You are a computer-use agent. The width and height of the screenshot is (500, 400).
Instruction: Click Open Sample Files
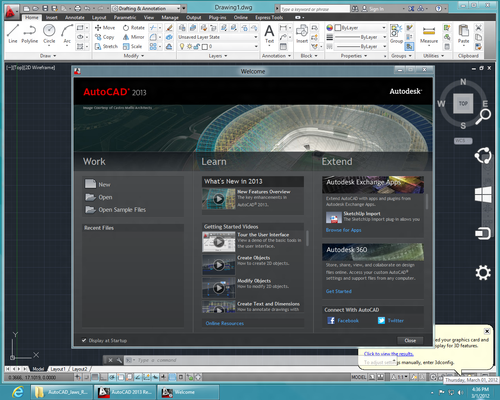click(x=122, y=210)
